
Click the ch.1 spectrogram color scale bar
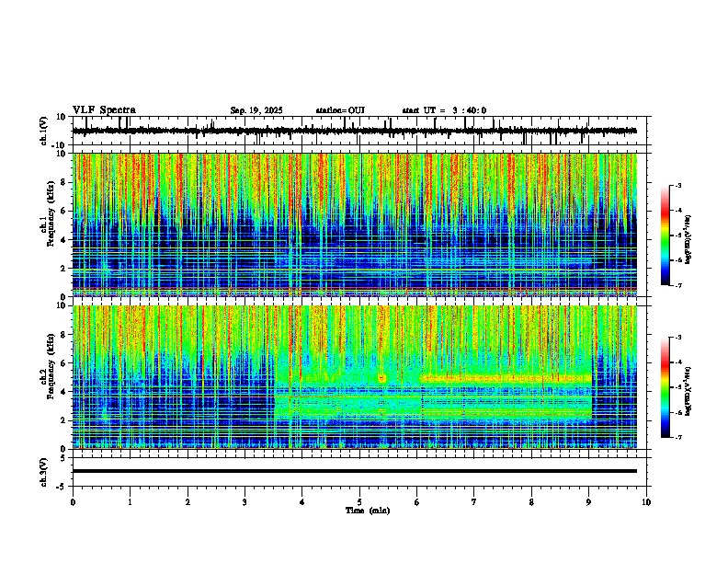point(665,236)
